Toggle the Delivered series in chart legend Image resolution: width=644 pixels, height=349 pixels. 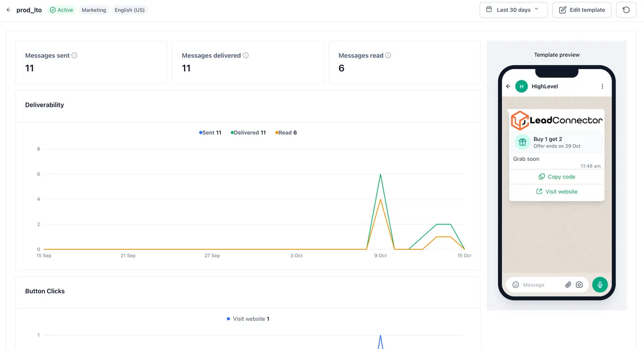pyautogui.click(x=248, y=132)
